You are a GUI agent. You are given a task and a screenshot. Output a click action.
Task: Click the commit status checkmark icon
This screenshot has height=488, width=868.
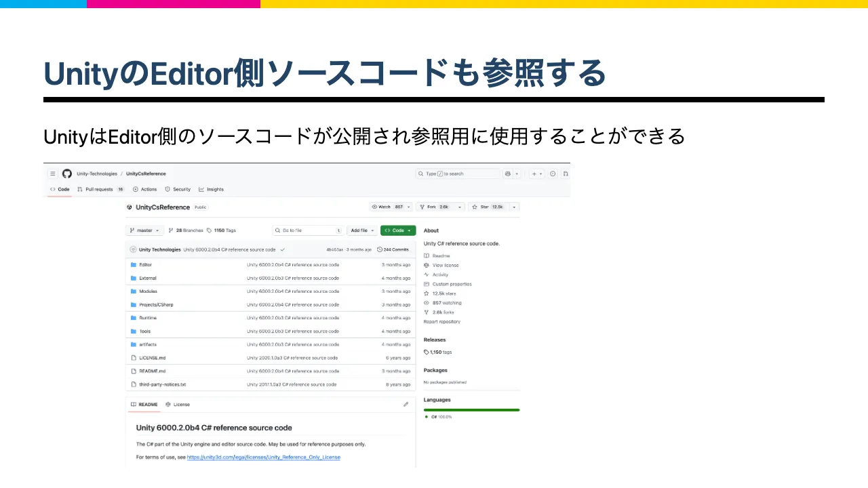tap(282, 249)
